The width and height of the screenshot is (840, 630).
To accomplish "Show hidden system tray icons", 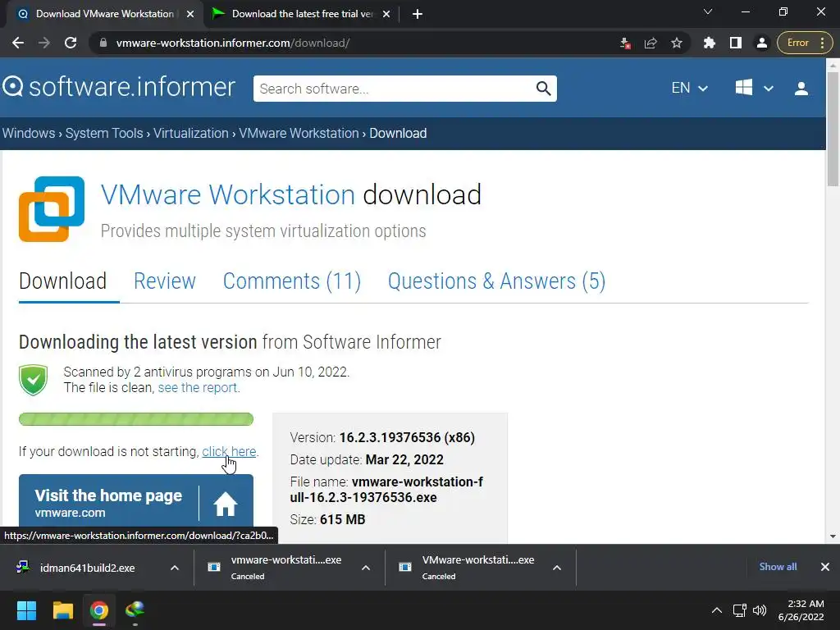I will tap(717, 610).
